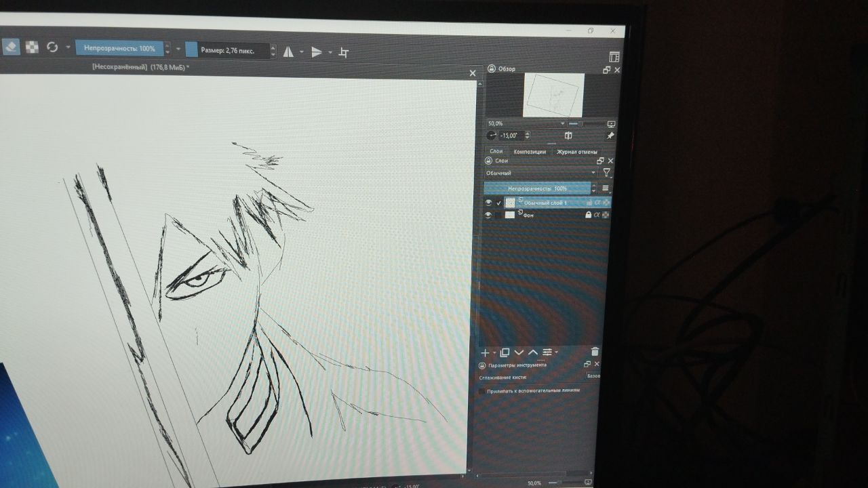Hide the Фон layer
The width and height of the screenshot is (868, 488).
[x=488, y=215]
